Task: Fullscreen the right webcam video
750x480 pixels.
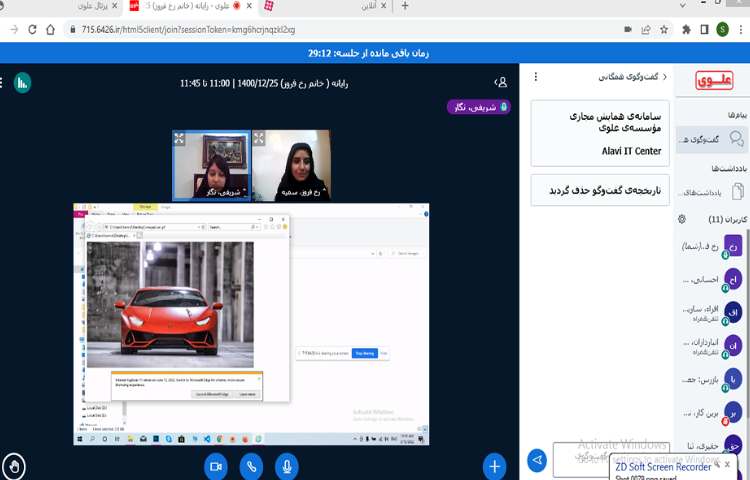Action: point(258,138)
